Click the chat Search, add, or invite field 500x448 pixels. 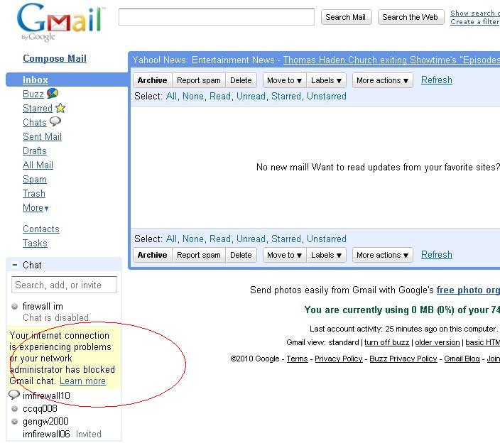(64, 285)
